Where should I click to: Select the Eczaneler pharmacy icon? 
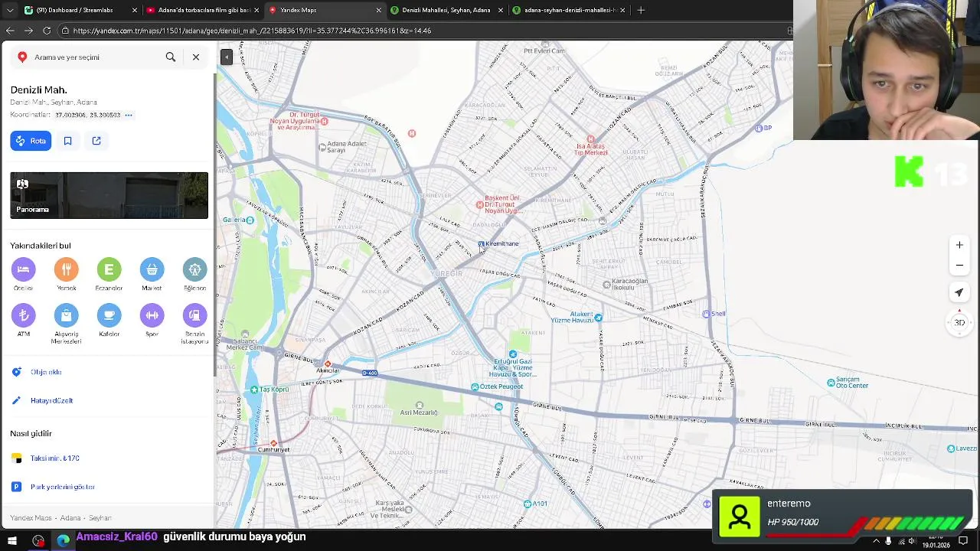109,269
